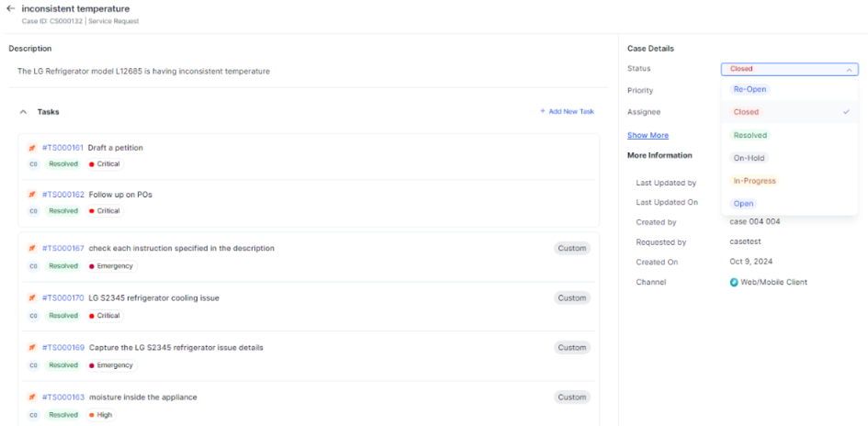Pick the On-Hold status option
The width and height of the screenshot is (868, 426).
point(749,158)
